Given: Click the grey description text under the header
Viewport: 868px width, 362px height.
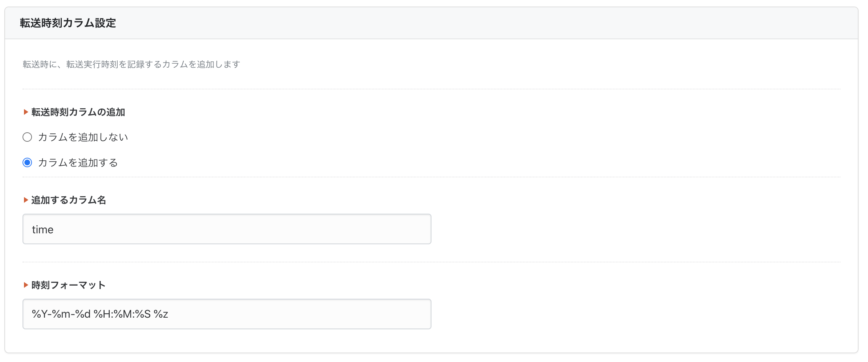Looking at the screenshot, I should pos(131,64).
